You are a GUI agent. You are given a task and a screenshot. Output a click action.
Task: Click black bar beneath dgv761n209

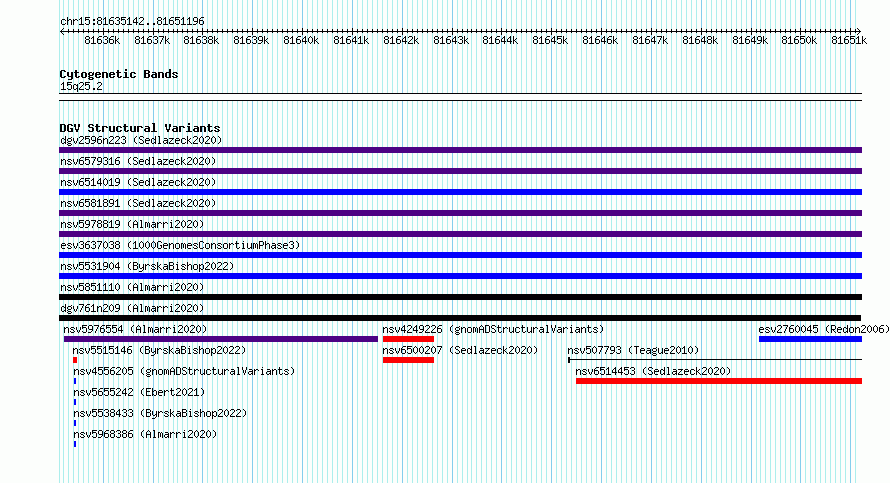(460, 318)
